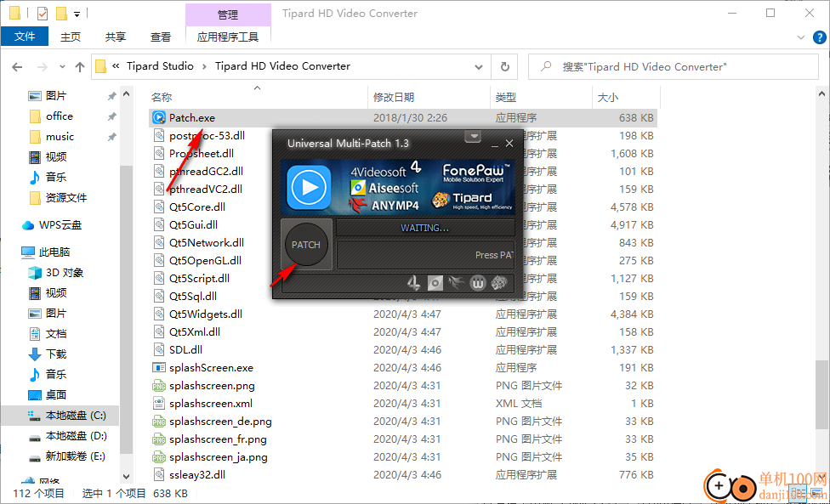Viewport: 830px width, 504px height.
Task: Minimize the Universal Multi-Patch window
Action: coord(494,144)
